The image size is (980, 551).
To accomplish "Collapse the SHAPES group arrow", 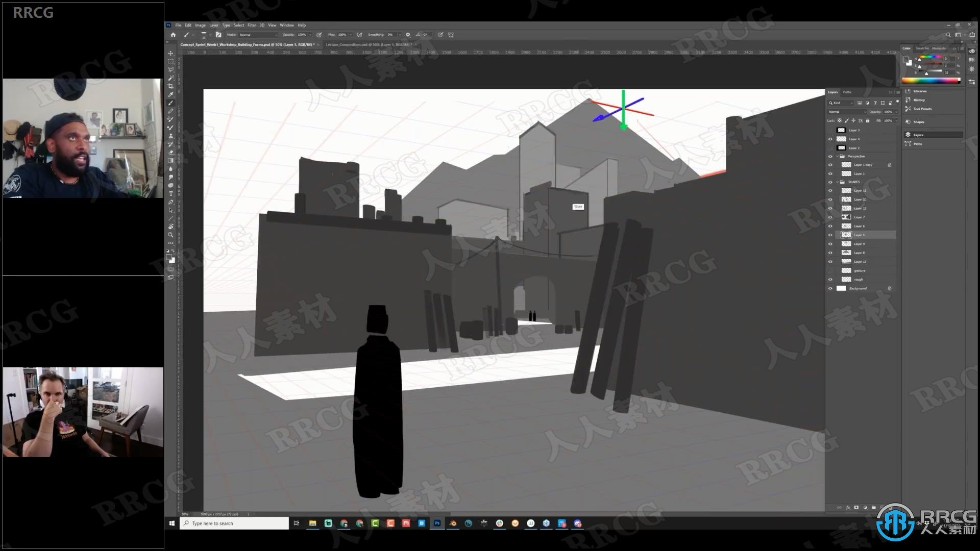I will 837,182.
